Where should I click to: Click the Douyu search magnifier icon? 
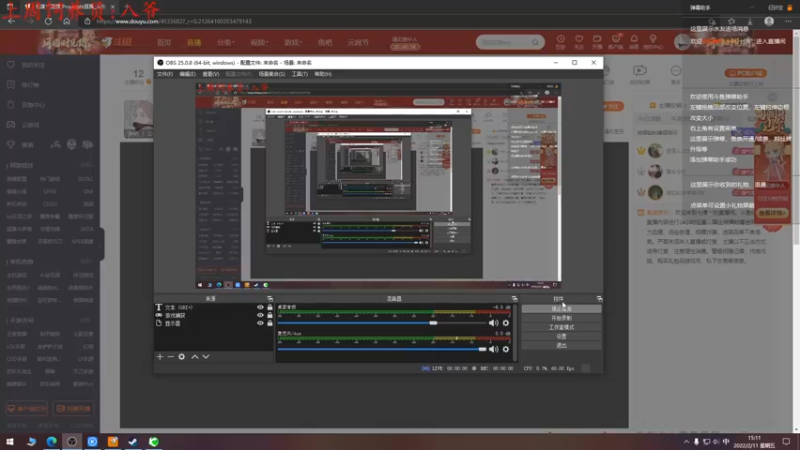[535, 42]
